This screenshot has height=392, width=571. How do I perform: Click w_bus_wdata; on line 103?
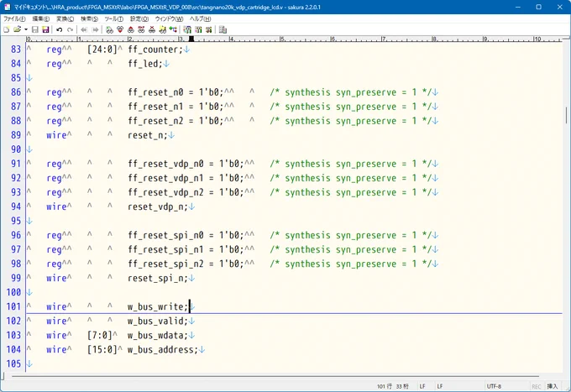(x=158, y=335)
